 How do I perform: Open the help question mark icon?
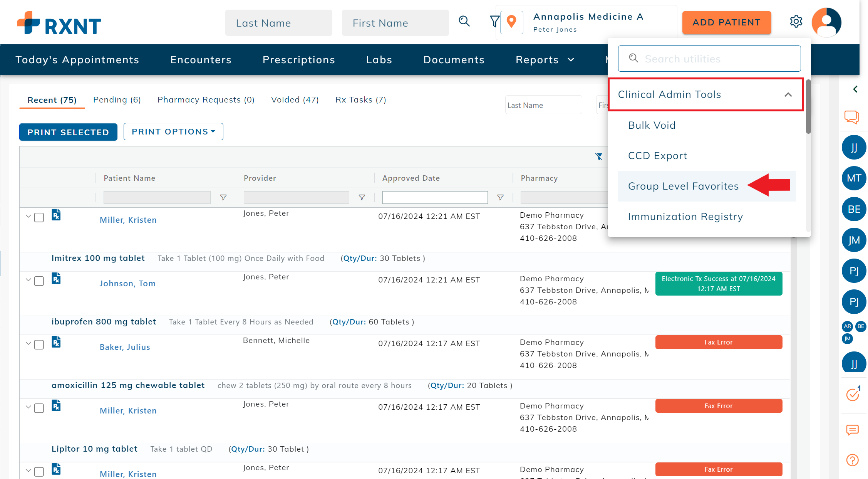tap(853, 460)
